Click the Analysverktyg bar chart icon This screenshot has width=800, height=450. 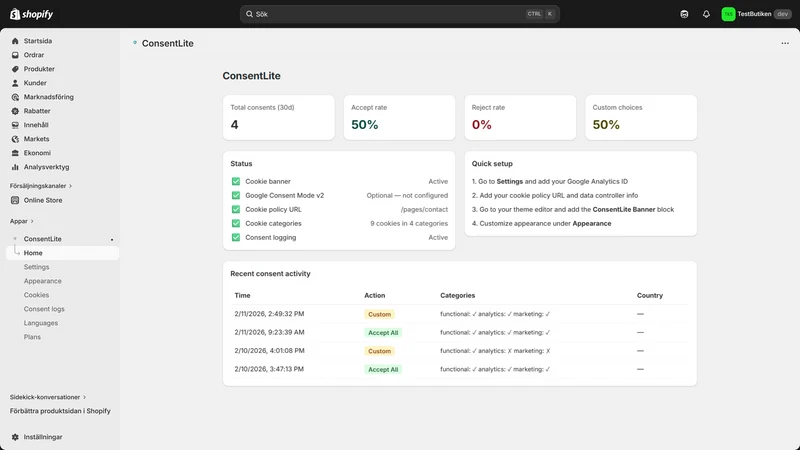coord(15,167)
